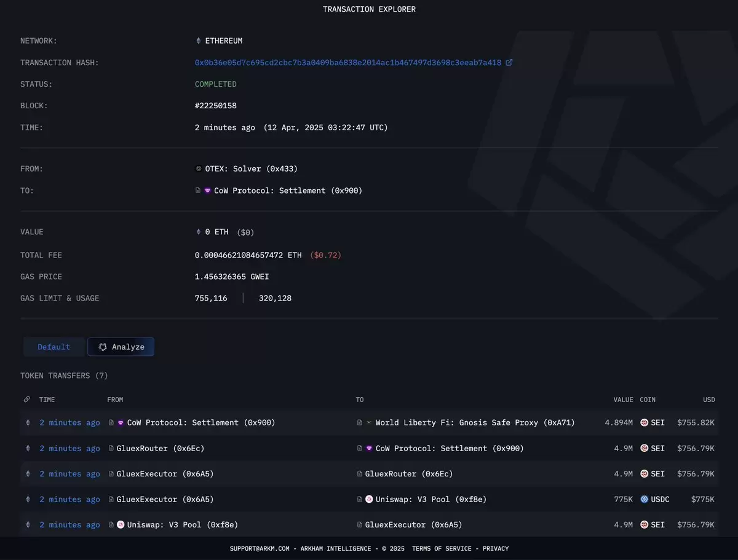Screen dimensions: 738x560
Task: Click block number #22250158
Action: point(216,106)
